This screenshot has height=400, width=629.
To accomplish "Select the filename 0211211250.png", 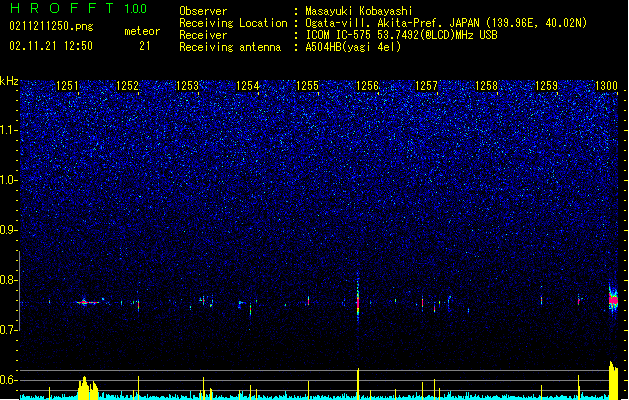I will [x=51, y=26].
